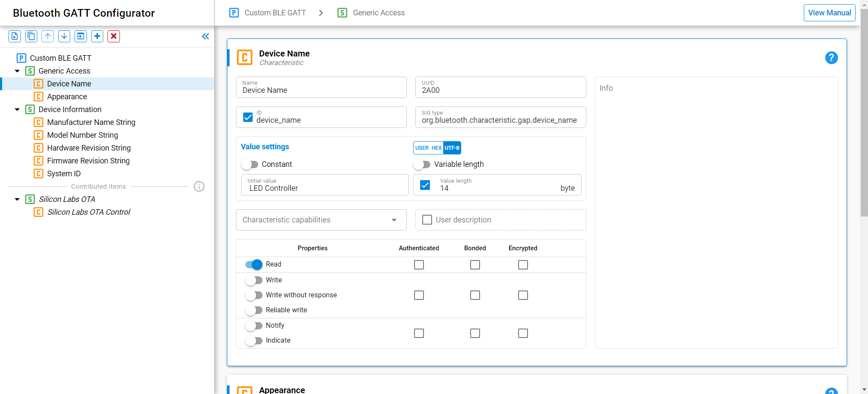868x394 pixels.
Task: Collapse the Generic Access tree node
Action: tap(17, 71)
